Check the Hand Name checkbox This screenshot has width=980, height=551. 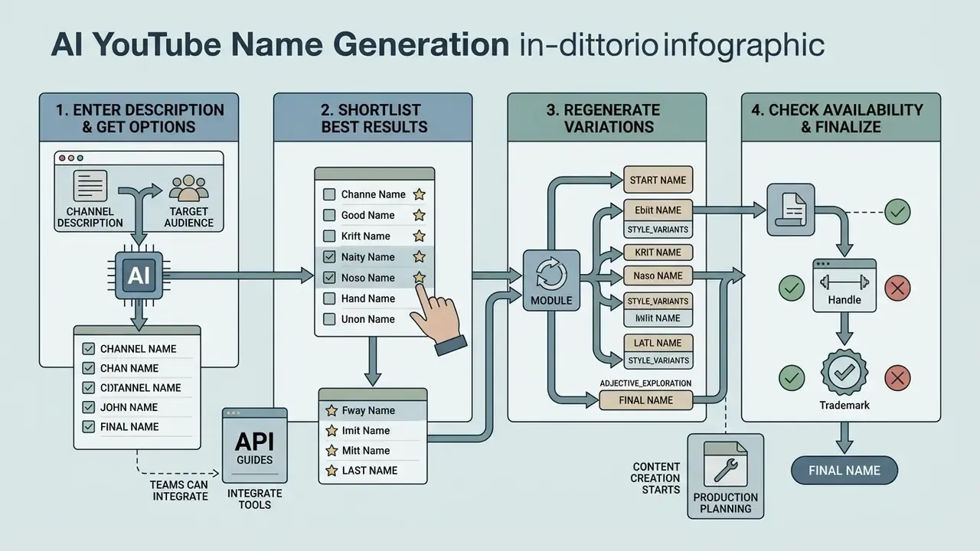(329, 298)
